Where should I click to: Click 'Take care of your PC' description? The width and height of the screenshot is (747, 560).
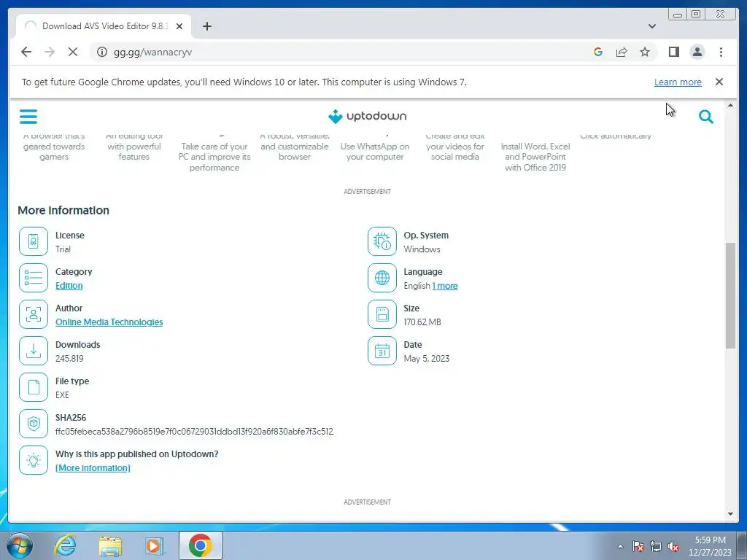pyautogui.click(x=214, y=157)
